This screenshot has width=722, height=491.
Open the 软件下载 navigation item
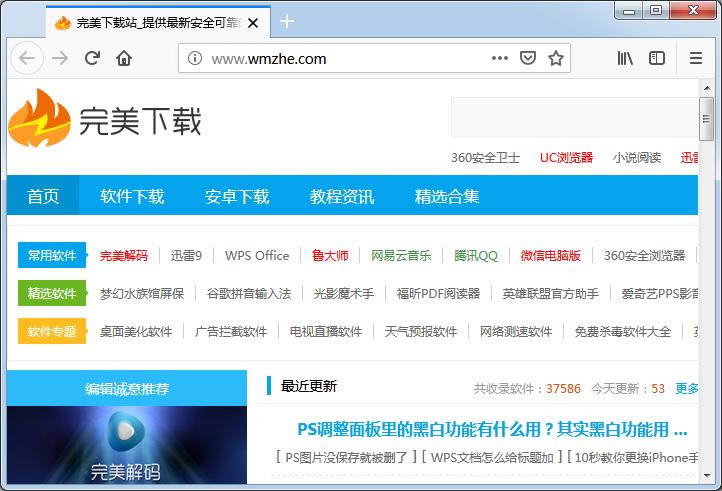click(132, 196)
